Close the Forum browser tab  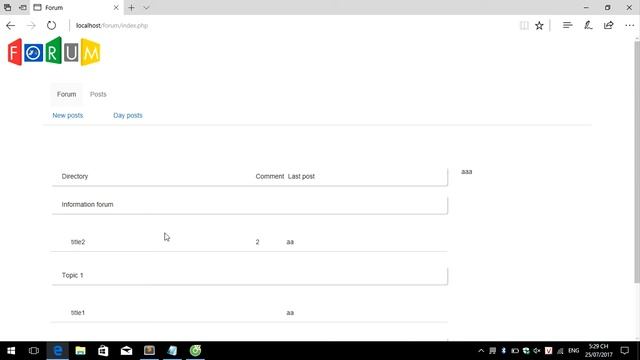click(x=116, y=8)
